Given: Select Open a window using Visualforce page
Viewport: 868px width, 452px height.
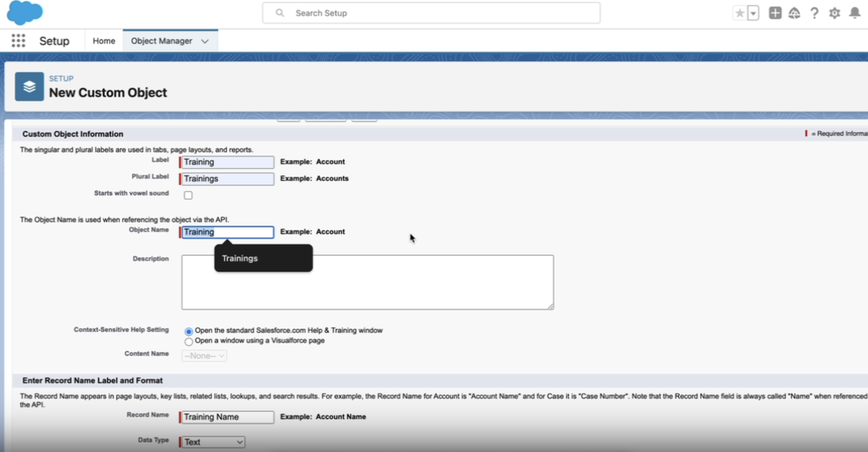Looking at the screenshot, I should [189, 342].
